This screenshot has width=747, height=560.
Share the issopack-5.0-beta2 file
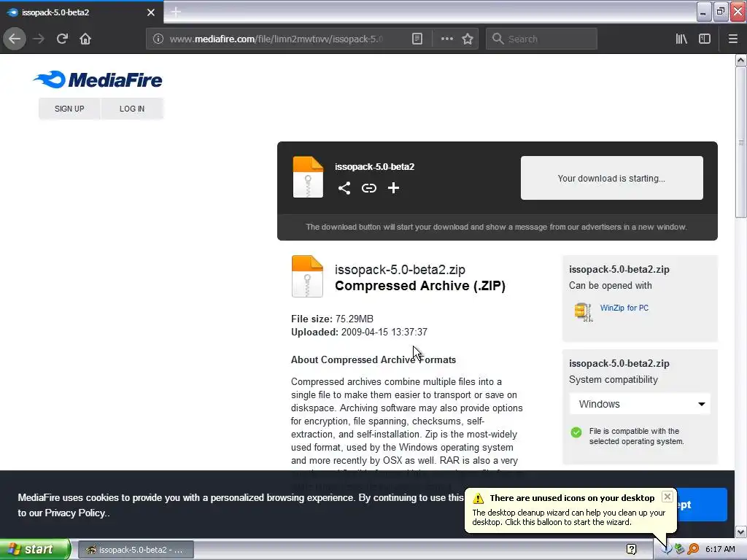point(344,188)
